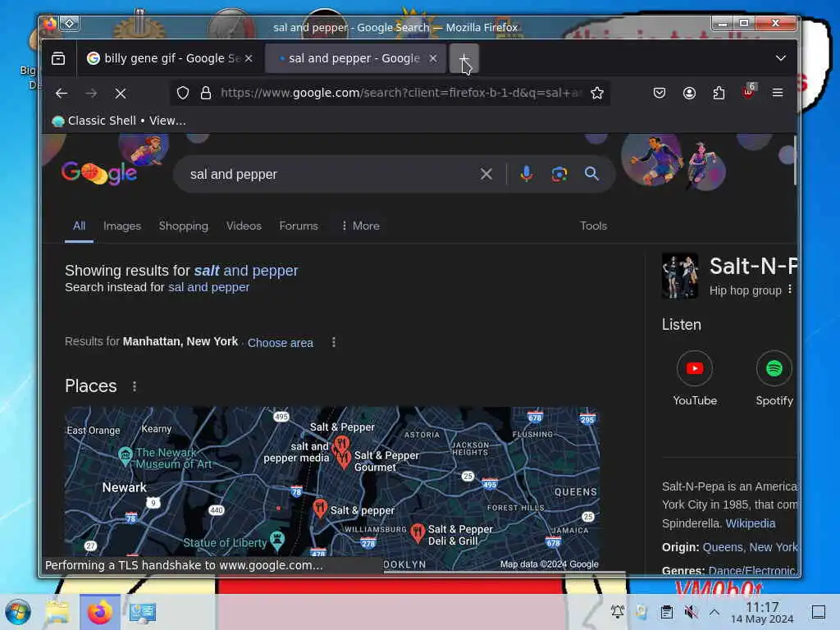Open a new tab with plus button

coord(464,58)
